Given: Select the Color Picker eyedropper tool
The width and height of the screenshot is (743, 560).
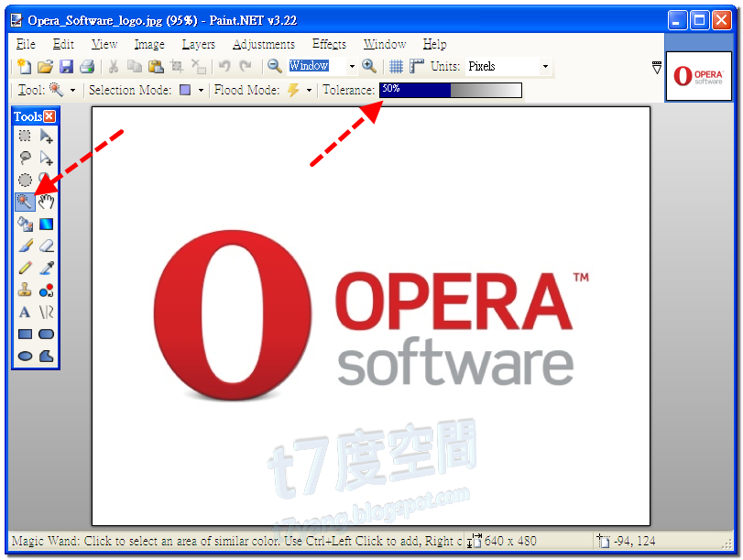Looking at the screenshot, I should point(47,268).
